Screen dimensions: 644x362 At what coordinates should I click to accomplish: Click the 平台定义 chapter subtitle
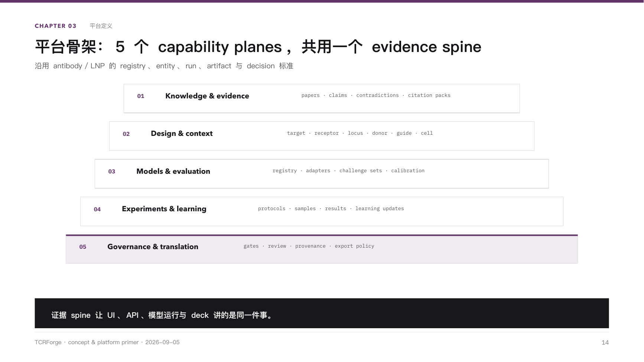[101, 26]
